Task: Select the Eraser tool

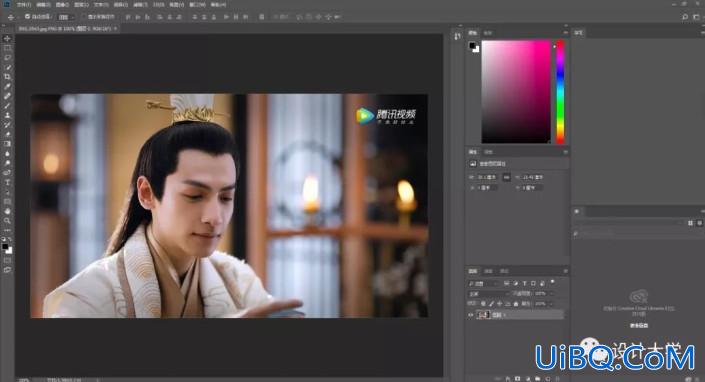Action: coord(7,134)
